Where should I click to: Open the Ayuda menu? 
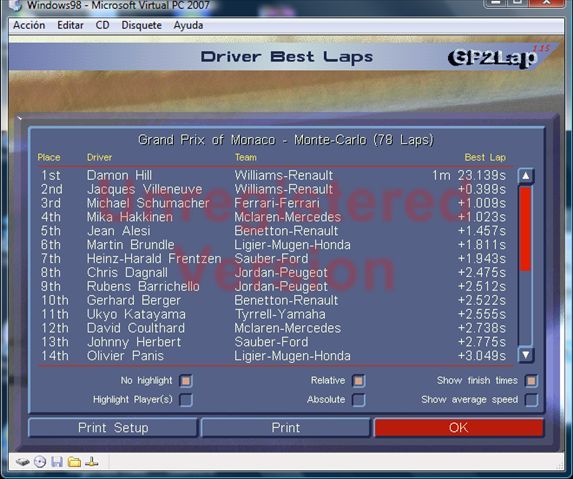(x=188, y=25)
